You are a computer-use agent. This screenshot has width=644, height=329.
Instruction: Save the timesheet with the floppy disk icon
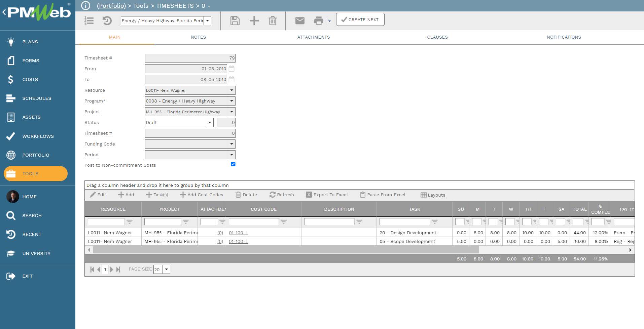pos(235,21)
